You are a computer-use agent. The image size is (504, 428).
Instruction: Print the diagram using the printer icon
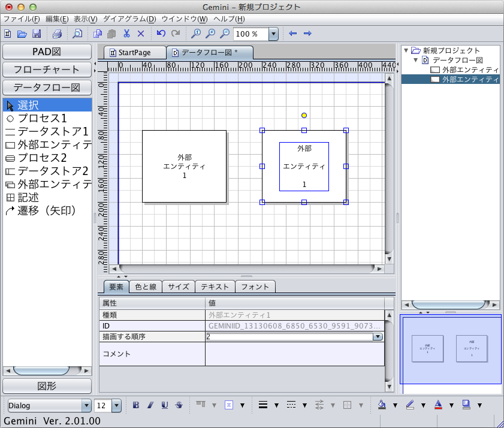coord(57,34)
